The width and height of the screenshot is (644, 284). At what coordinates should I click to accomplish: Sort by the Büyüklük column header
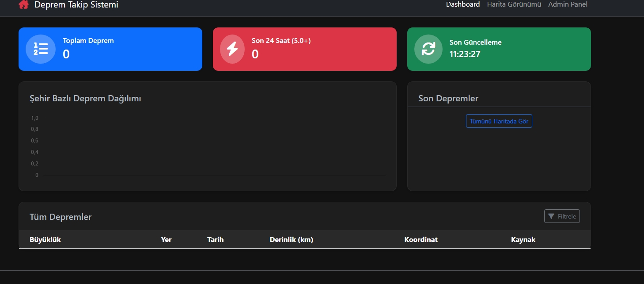(45, 239)
